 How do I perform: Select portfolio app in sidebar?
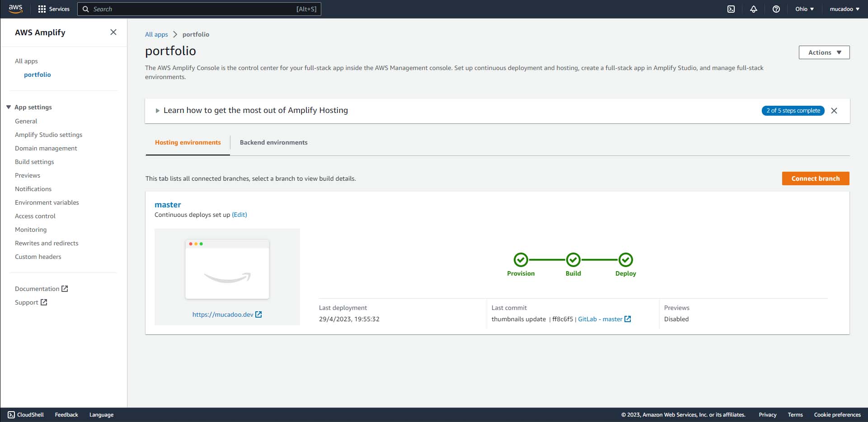pos(38,75)
